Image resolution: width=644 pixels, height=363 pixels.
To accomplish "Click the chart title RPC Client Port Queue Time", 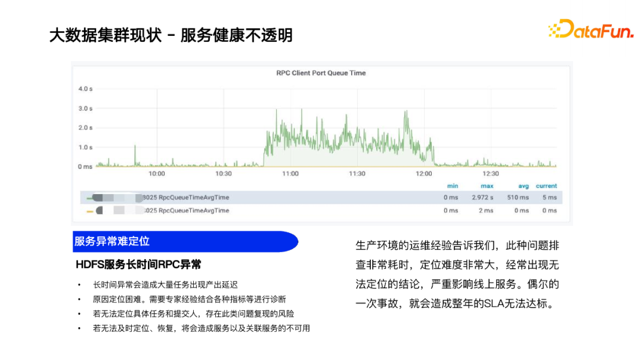I will point(320,73).
